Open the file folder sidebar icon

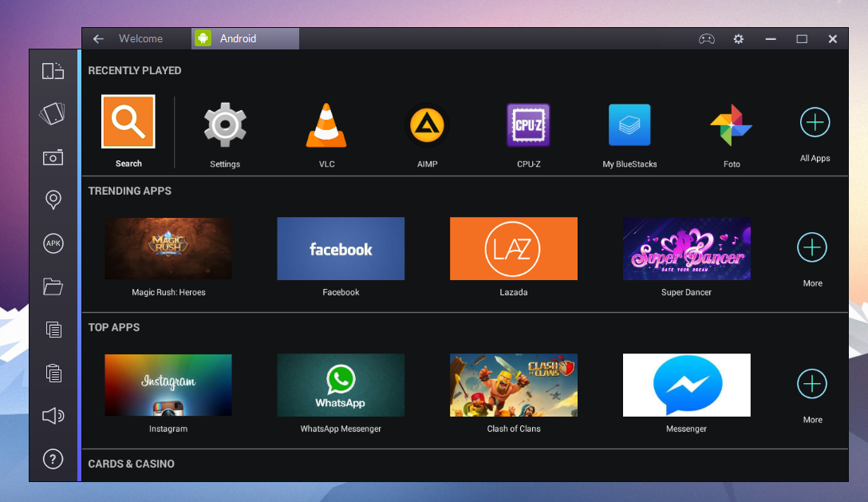coord(53,287)
